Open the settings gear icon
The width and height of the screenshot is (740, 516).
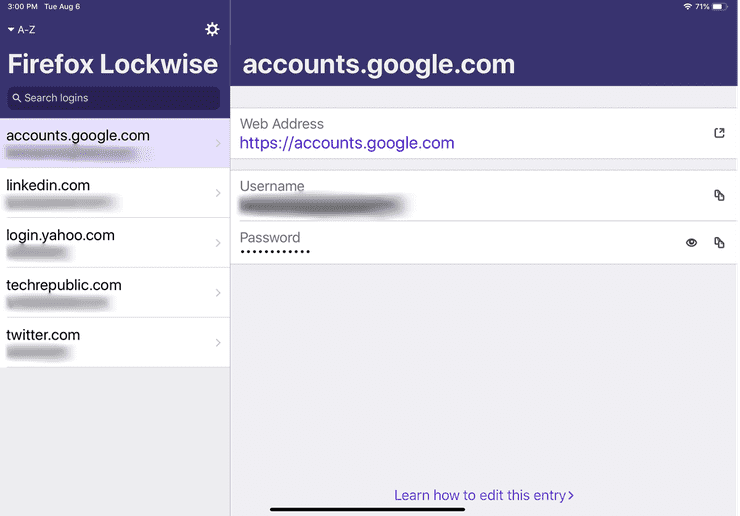tap(212, 30)
